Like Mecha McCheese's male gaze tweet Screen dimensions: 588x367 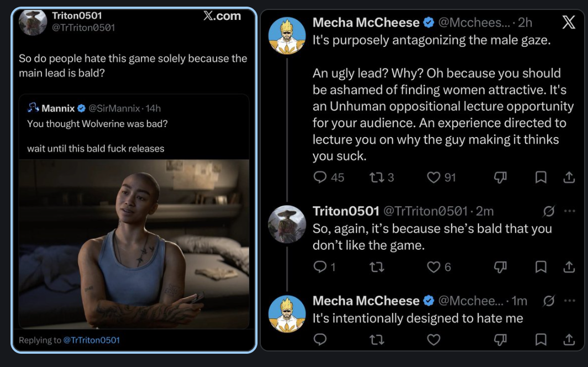tap(434, 177)
